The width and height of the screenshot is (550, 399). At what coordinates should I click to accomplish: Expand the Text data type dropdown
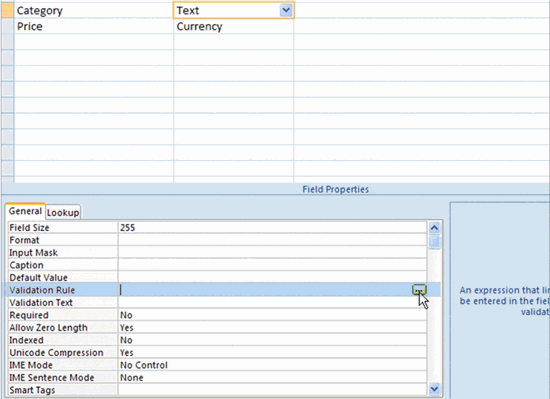(x=286, y=11)
